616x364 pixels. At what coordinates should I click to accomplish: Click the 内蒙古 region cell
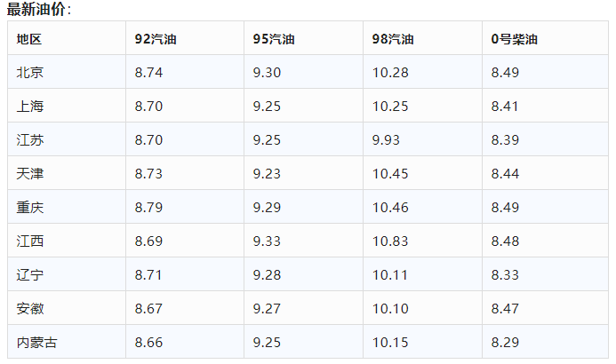tap(36, 343)
